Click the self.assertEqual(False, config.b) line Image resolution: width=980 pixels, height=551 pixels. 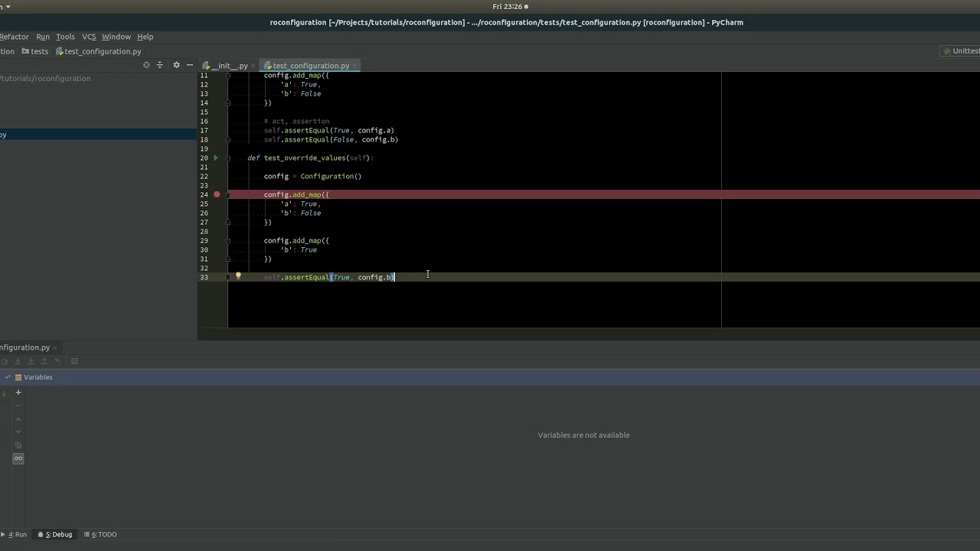click(x=331, y=139)
